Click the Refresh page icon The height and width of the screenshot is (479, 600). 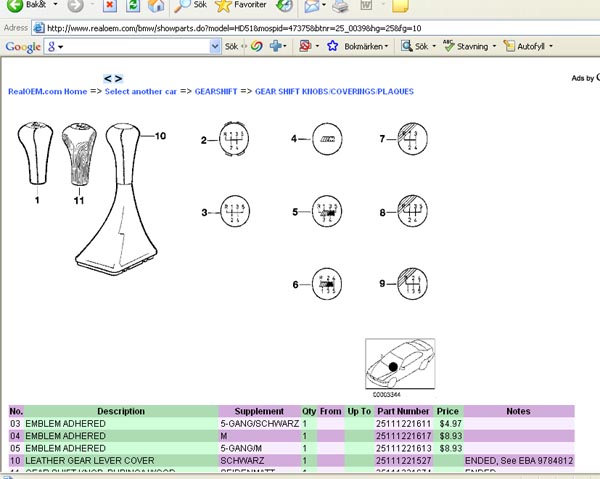point(133,6)
